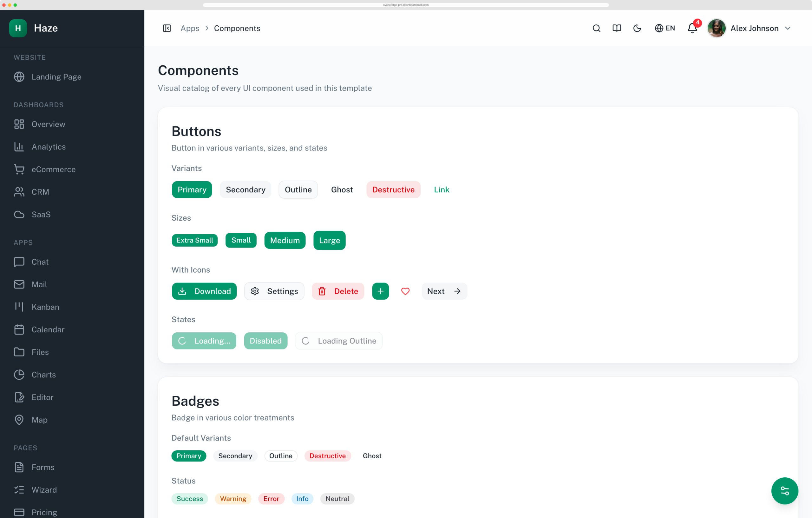Collapse the sidebar with the panel icon
The height and width of the screenshot is (518, 812).
(167, 28)
